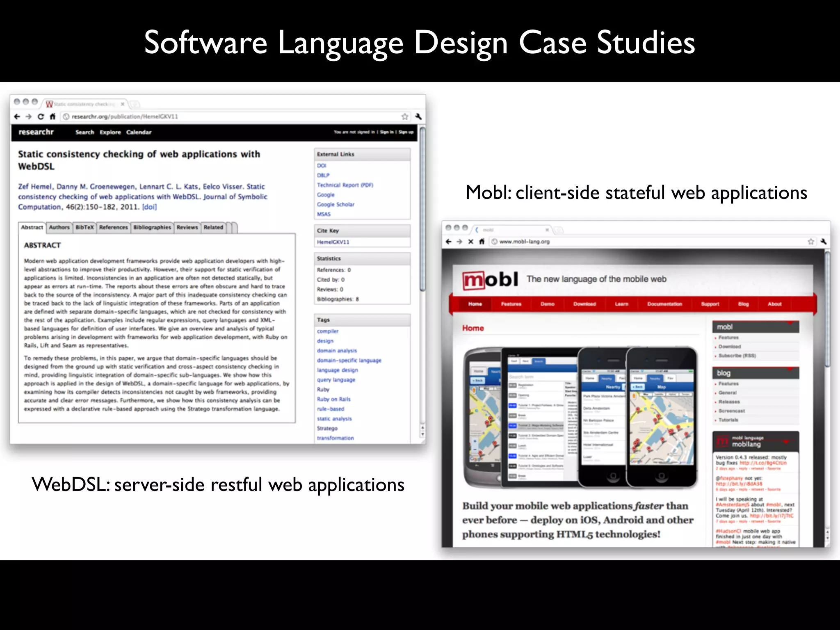The image size is (840, 630).
Task: Open the DOI external link
Action: tap(322, 166)
